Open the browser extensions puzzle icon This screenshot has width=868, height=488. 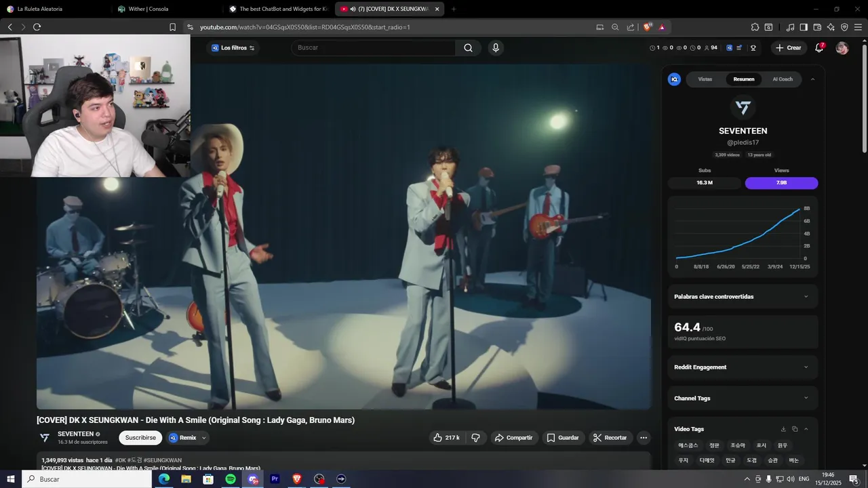[755, 27]
